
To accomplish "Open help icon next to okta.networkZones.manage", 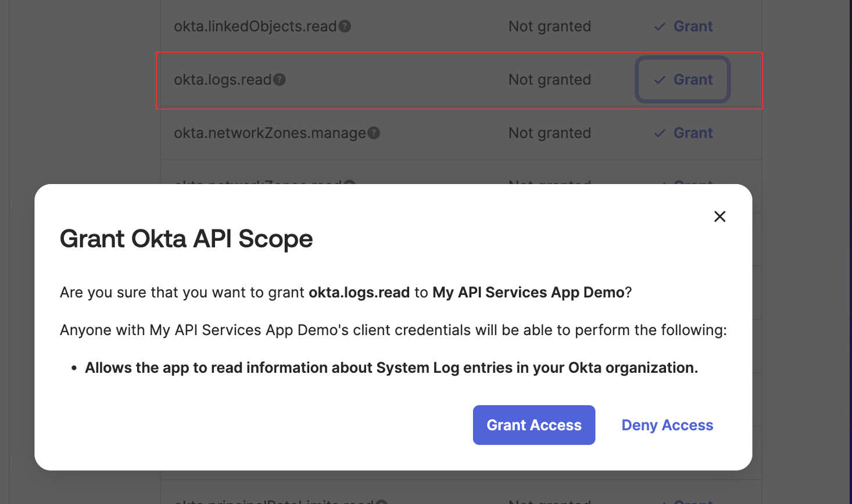I will pos(374,133).
